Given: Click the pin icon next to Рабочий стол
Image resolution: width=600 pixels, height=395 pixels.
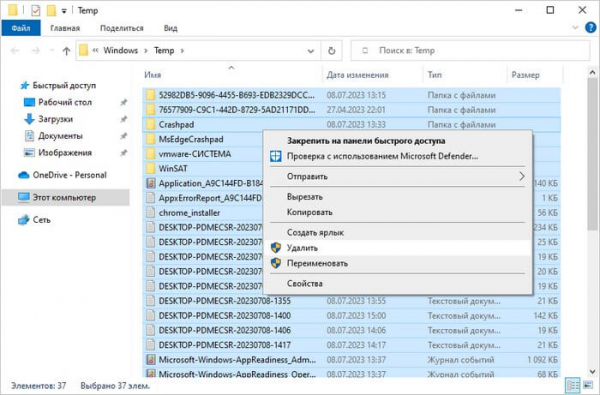Looking at the screenshot, I should point(123,102).
